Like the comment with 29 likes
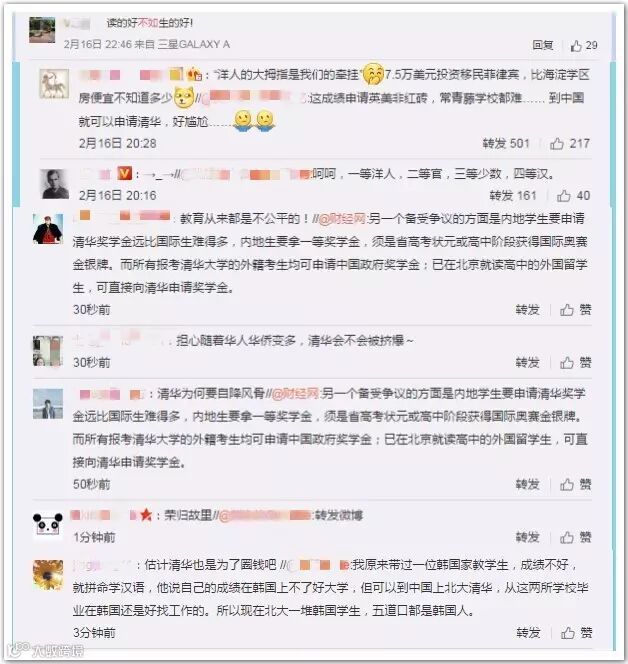Viewport: 628px width, 664px height. [584, 45]
